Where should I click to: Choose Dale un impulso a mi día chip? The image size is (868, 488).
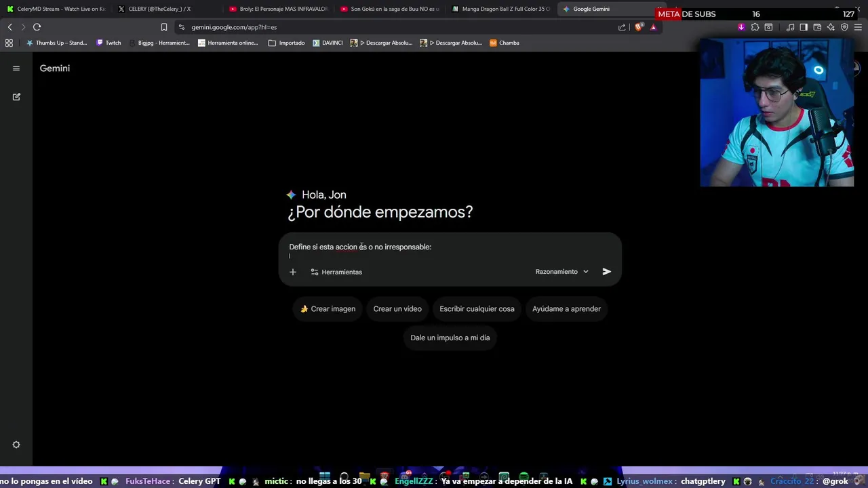[x=450, y=338]
